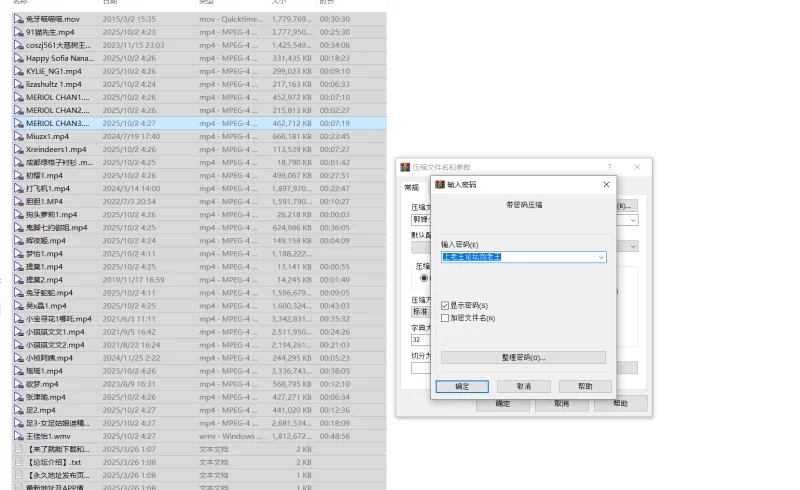The height and width of the screenshot is (490, 800).
Task: Select the 足2.mp4 video file icon
Action: click(x=18, y=410)
